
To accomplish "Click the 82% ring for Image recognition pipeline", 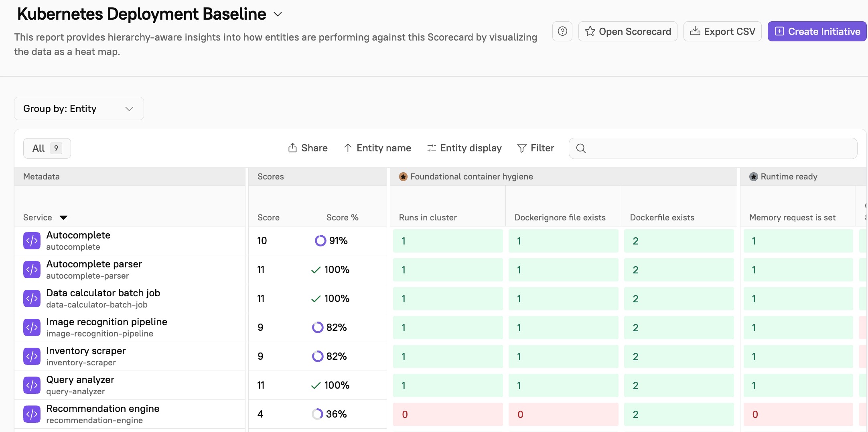I will (x=318, y=327).
